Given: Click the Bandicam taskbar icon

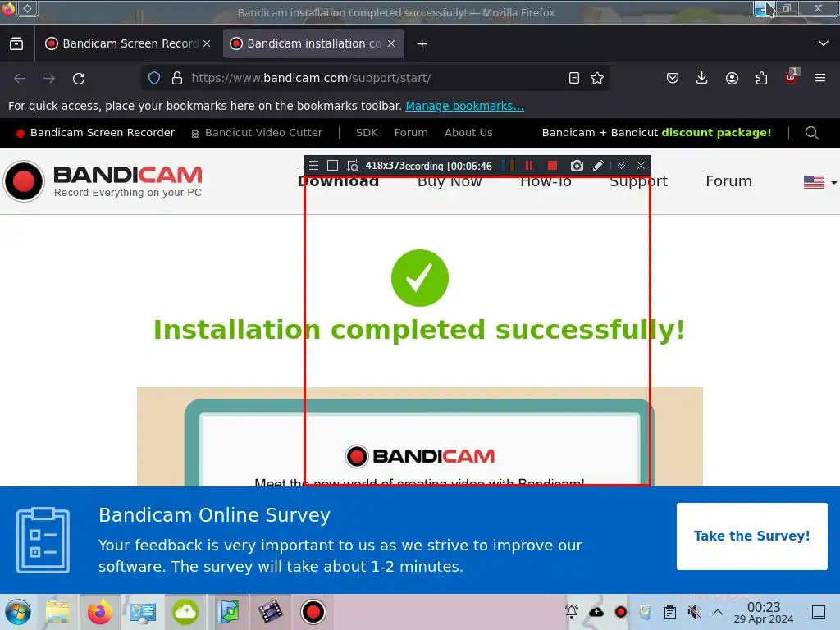Looking at the screenshot, I should pyautogui.click(x=313, y=612).
